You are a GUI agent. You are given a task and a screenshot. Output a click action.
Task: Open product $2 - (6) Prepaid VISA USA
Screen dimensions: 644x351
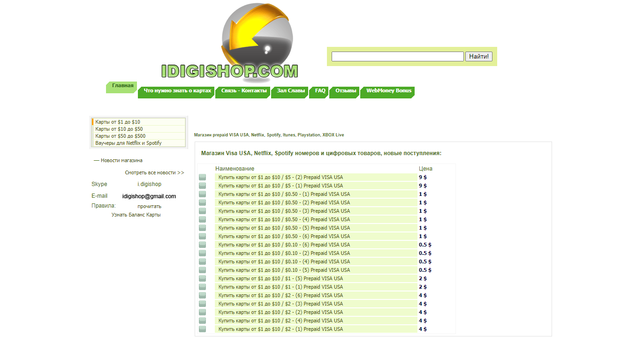280,295
